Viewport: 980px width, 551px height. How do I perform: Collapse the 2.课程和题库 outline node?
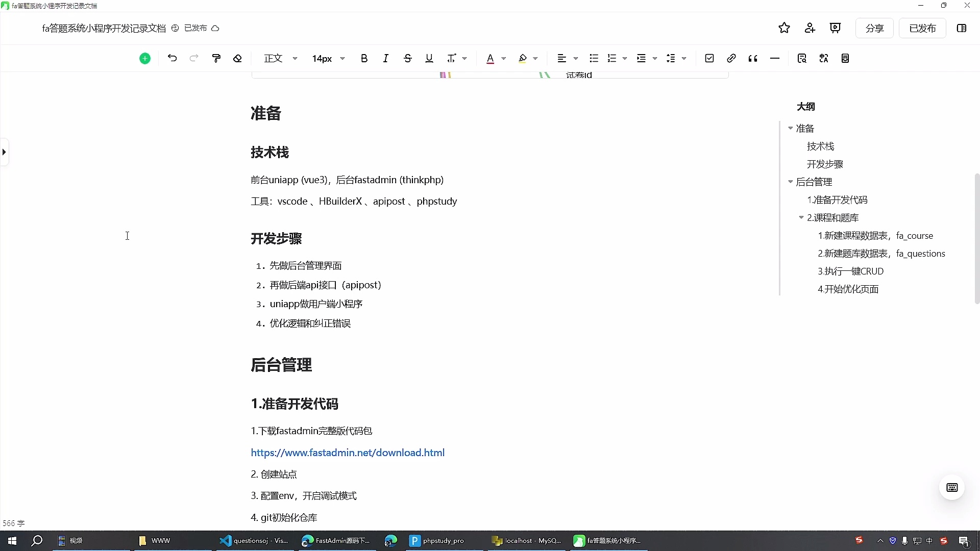pyautogui.click(x=801, y=217)
